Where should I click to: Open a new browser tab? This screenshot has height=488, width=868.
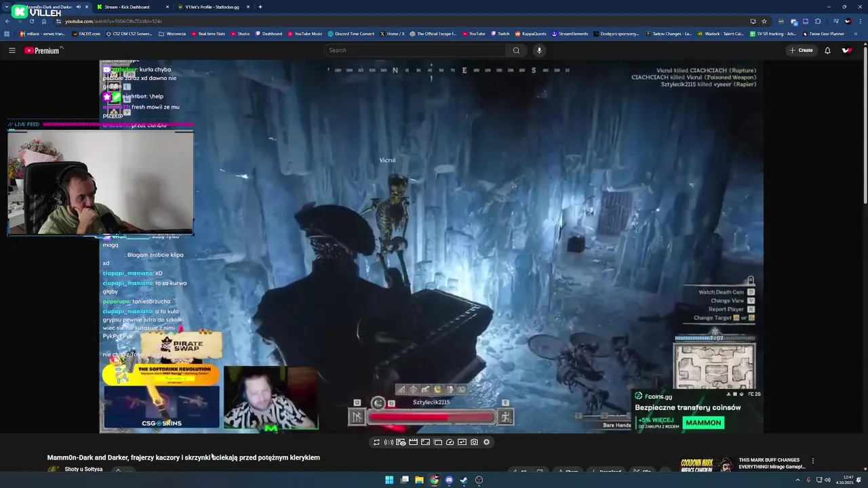click(260, 7)
